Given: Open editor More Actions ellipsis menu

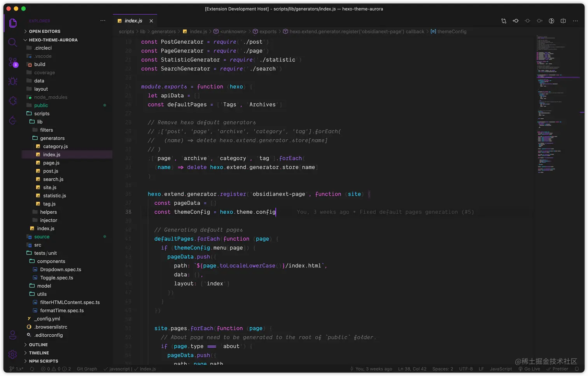Looking at the screenshot, I should 575,21.
